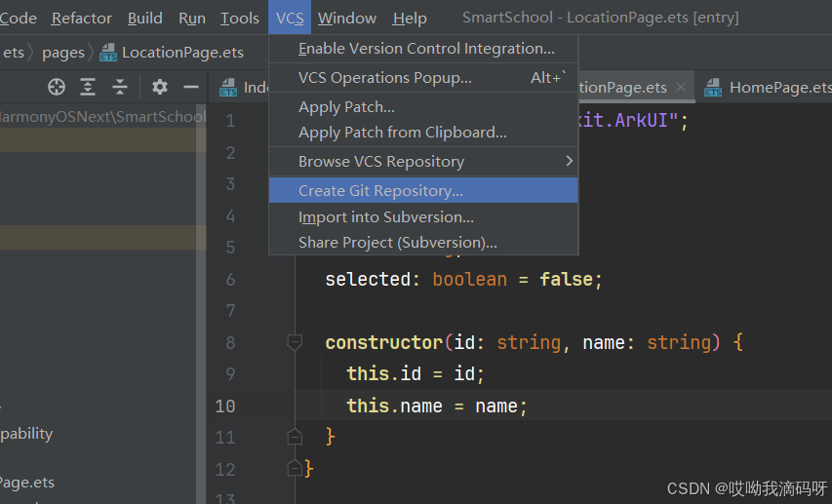
Task: Click 'selected' property on line 6
Action: point(368,280)
